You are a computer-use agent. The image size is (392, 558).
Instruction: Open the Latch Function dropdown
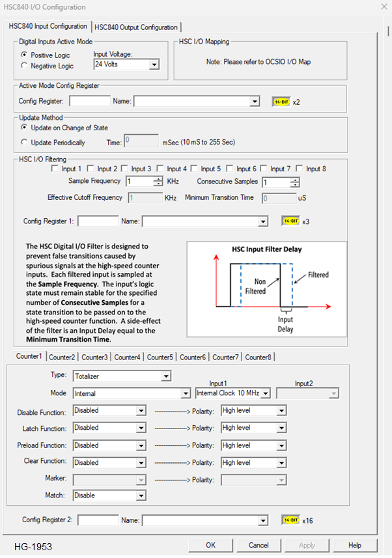coord(141,428)
